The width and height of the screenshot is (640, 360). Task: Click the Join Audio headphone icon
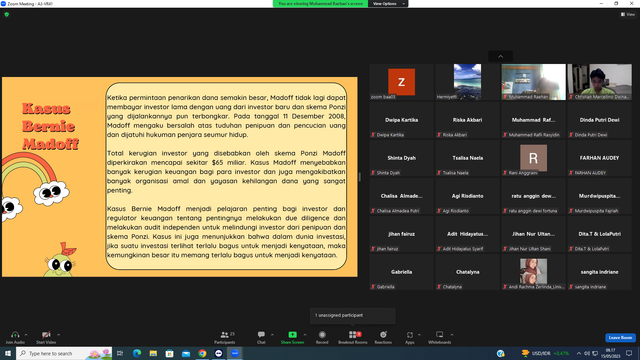point(15,335)
